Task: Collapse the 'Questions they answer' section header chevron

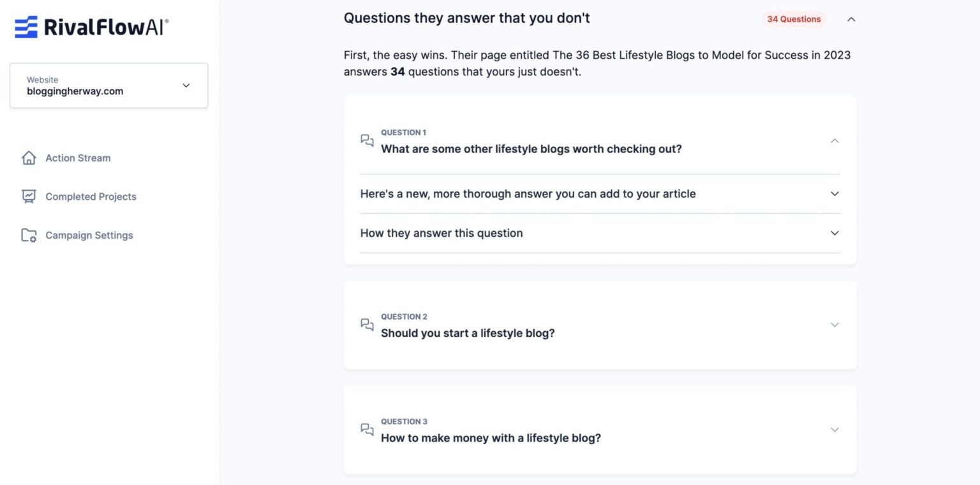Action: (851, 19)
